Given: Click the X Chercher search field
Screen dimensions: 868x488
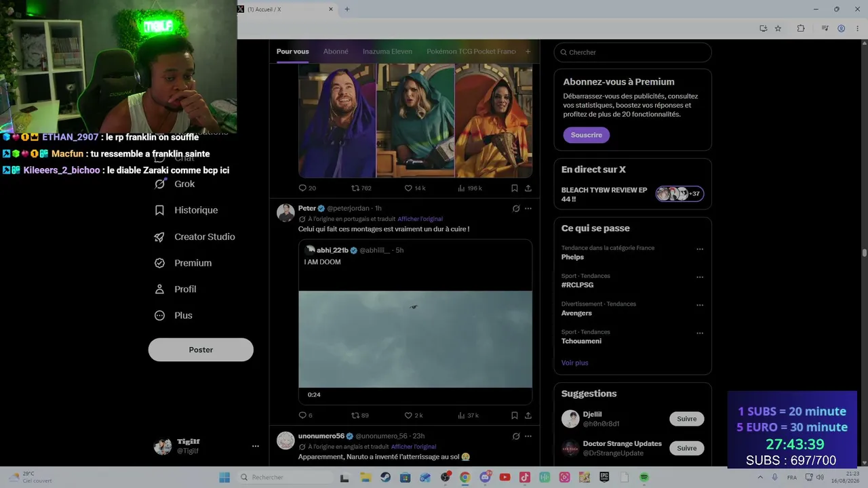Looking at the screenshot, I should [x=633, y=52].
